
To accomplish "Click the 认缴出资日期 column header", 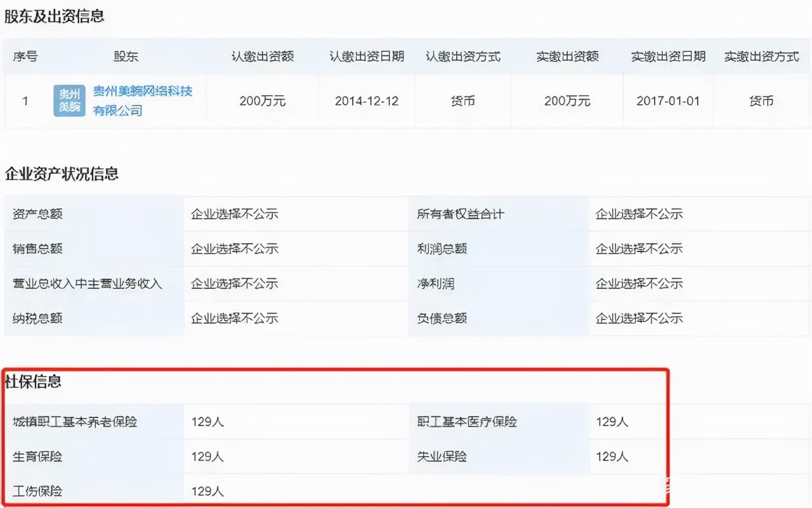I will (367, 57).
